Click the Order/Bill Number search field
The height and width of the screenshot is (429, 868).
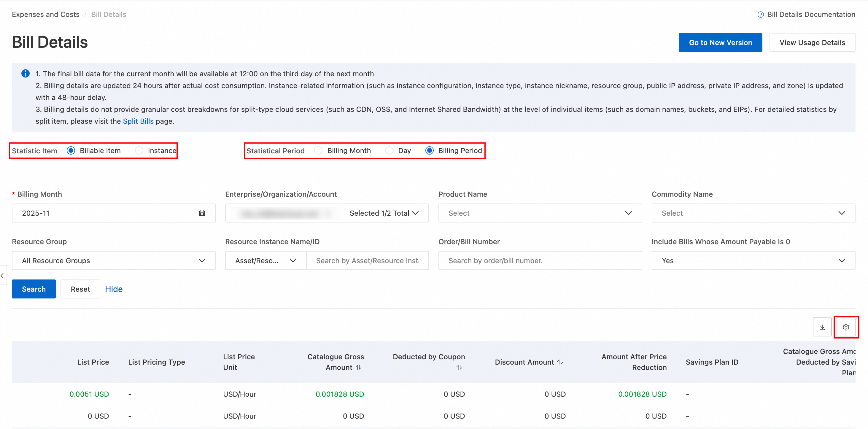[x=540, y=260]
